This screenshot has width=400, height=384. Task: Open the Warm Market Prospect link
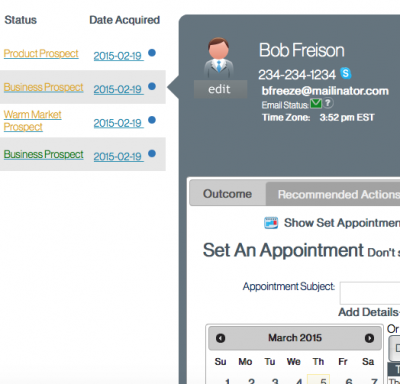tap(32, 121)
